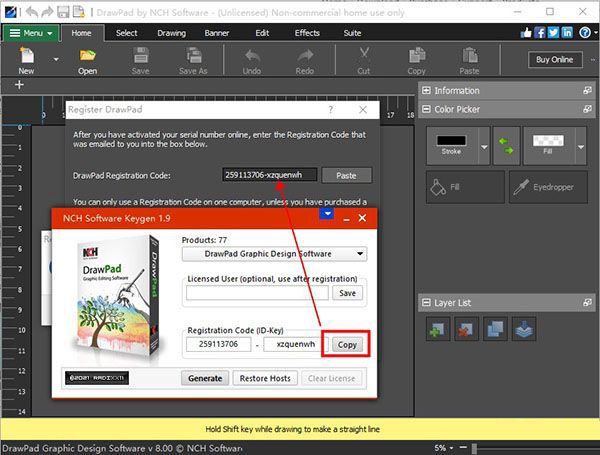Undock the Color Picker panel
600x455 pixels.
pyautogui.click(x=587, y=109)
